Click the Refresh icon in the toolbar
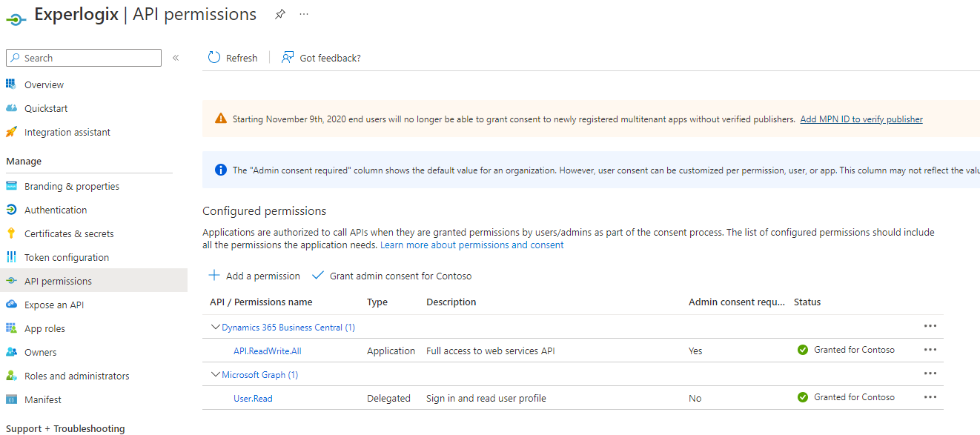 click(x=214, y=57)
